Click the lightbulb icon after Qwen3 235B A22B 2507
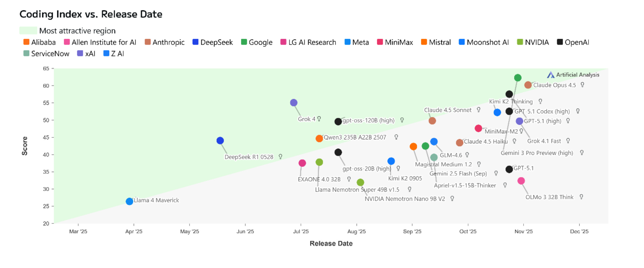 396,137
